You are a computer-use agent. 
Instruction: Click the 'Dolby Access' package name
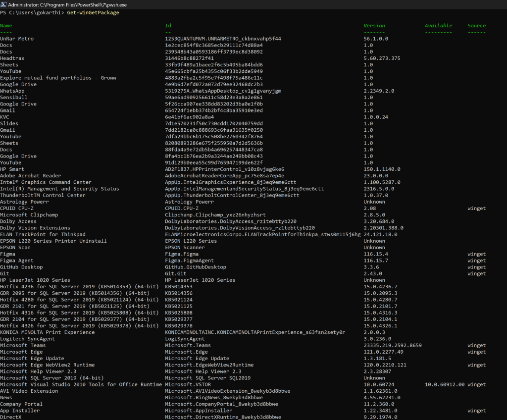(x=18, y=221)
